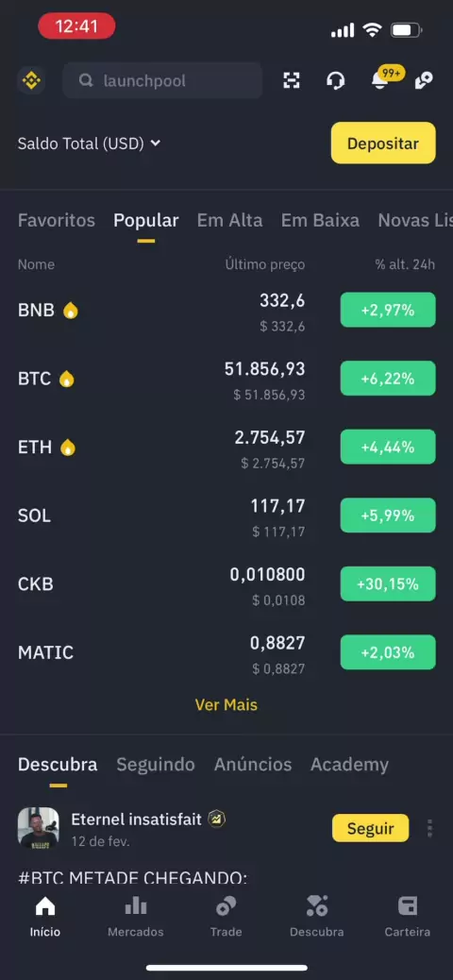This screenshot has height=980, width=453.
Task: Expand Saldo Total (USD) dropdown
Action: (90, 144)
